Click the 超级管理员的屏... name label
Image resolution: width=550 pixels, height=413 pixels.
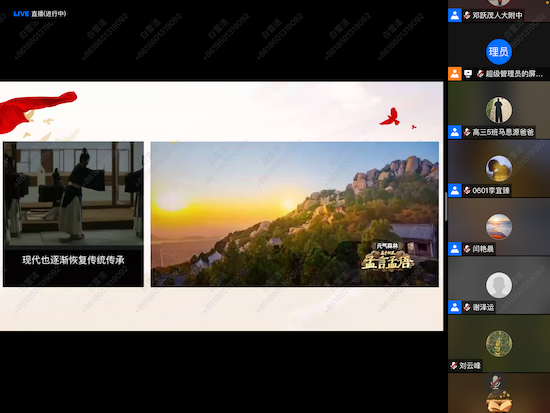(x=514, y=74)
